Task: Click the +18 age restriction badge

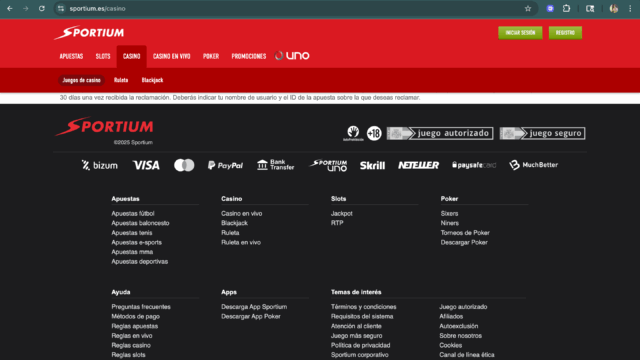Action: pos(374,133)
